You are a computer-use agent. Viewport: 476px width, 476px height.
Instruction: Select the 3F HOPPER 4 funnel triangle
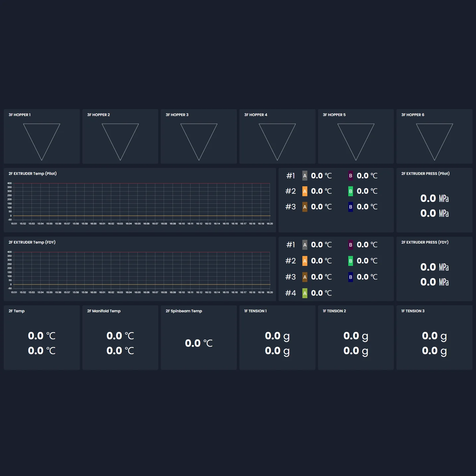click(x=277, y=142)
